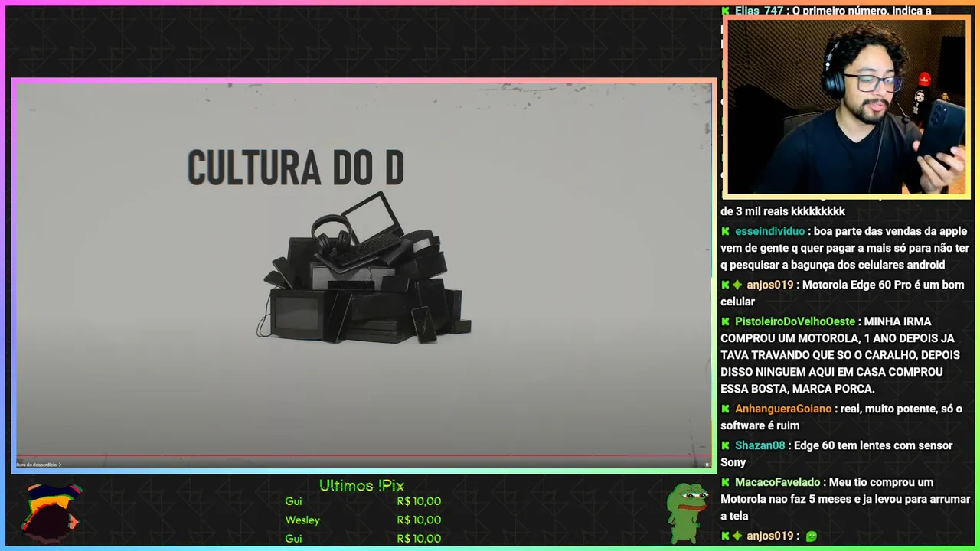Click the 'CULTURA DO D' title in the video

(x=296, y=168)
